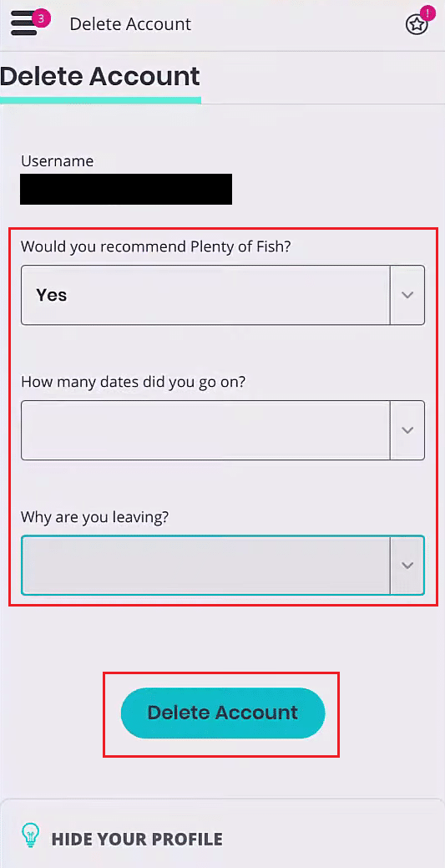
Task: Open the HIDE YOUR PROFILE section
Action: [x=137, y=839]
